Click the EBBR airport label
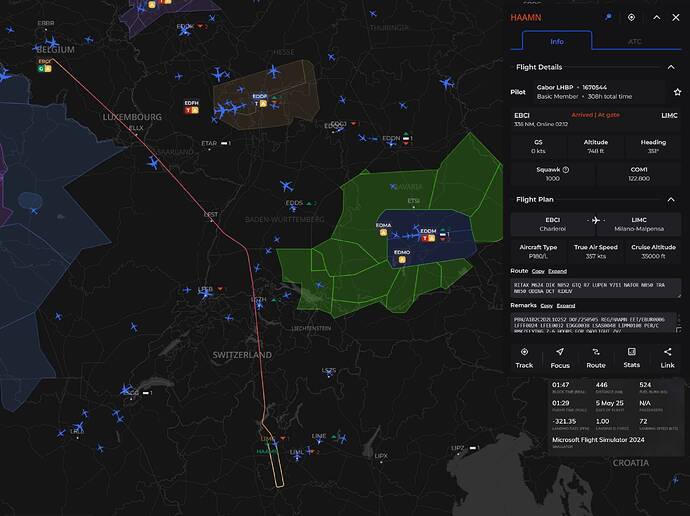Screen dimensions: 690x516 pyautogui.click(x=46, y=23)
